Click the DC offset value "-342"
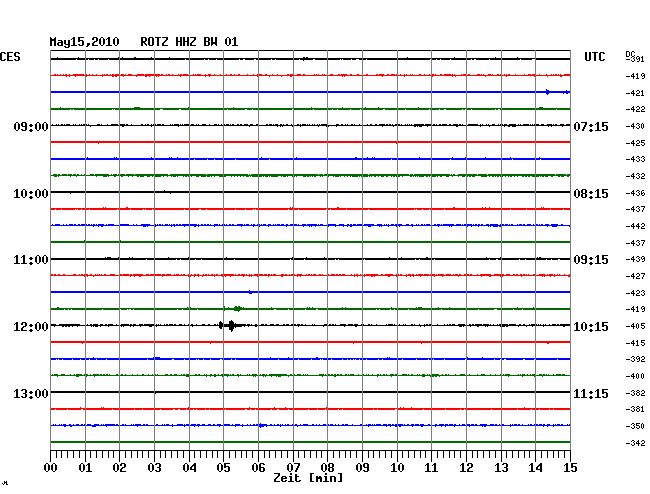650x494 pixels. coord(635,443)
